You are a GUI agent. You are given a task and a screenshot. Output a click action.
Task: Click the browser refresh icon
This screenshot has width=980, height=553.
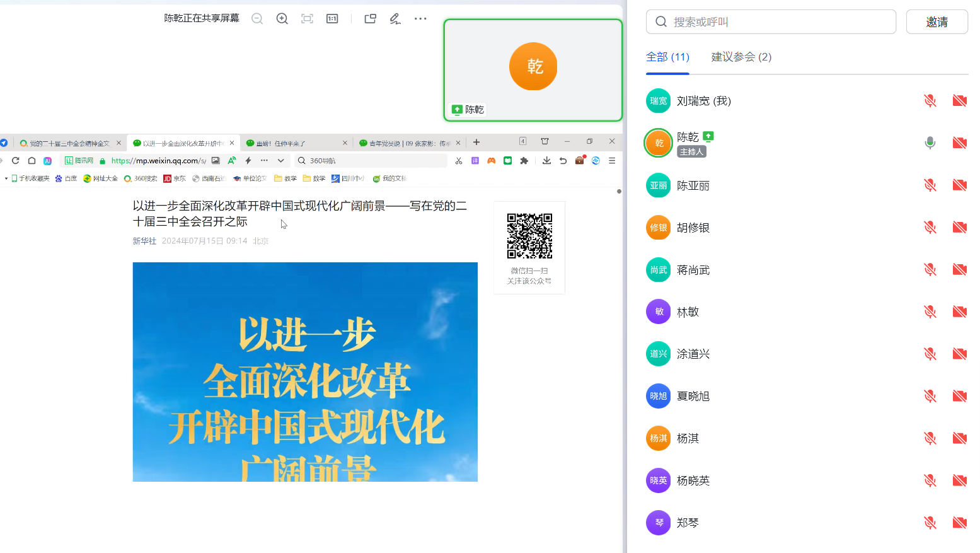[16, 161]
